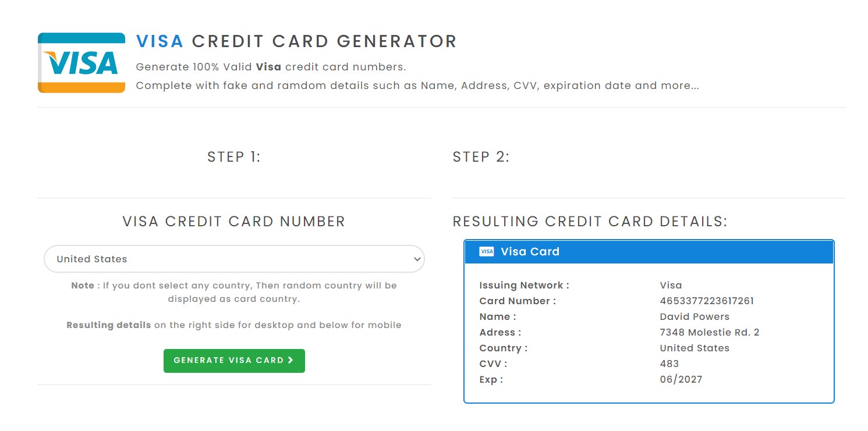Viewport: 868px width, 431px height.
Task: Select the generated card number 4653377223617261
Action: 707,301
